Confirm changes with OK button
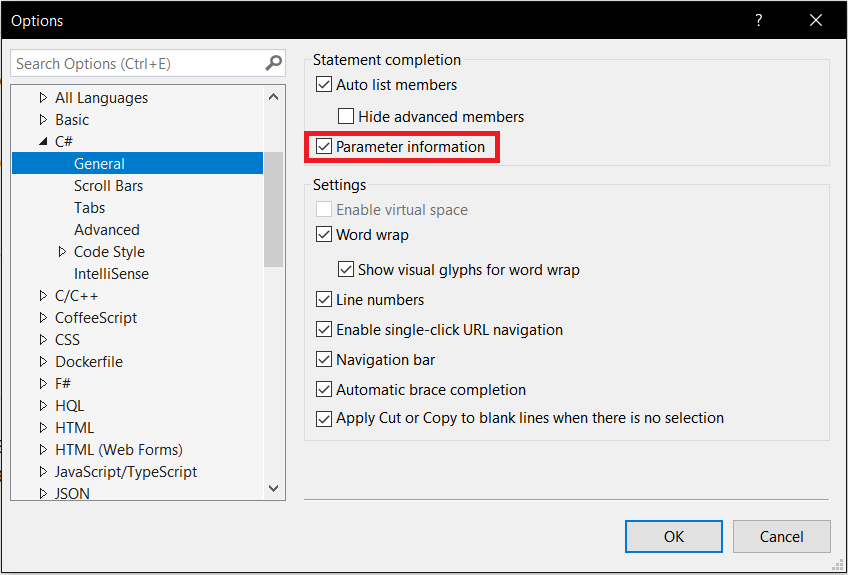 674,537
